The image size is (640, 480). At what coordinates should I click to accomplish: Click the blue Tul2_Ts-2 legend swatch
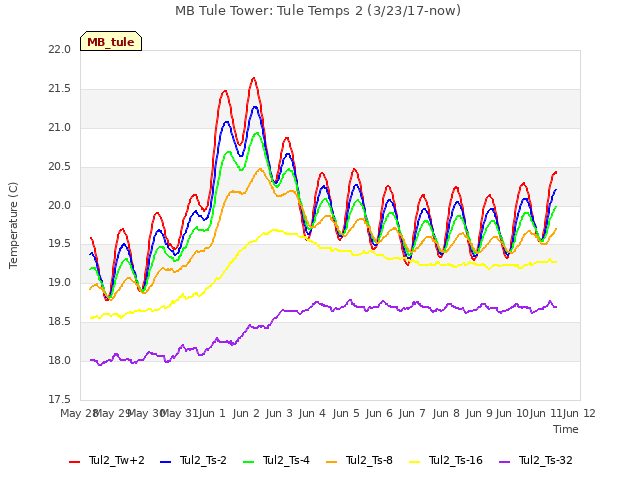point(165,462)
